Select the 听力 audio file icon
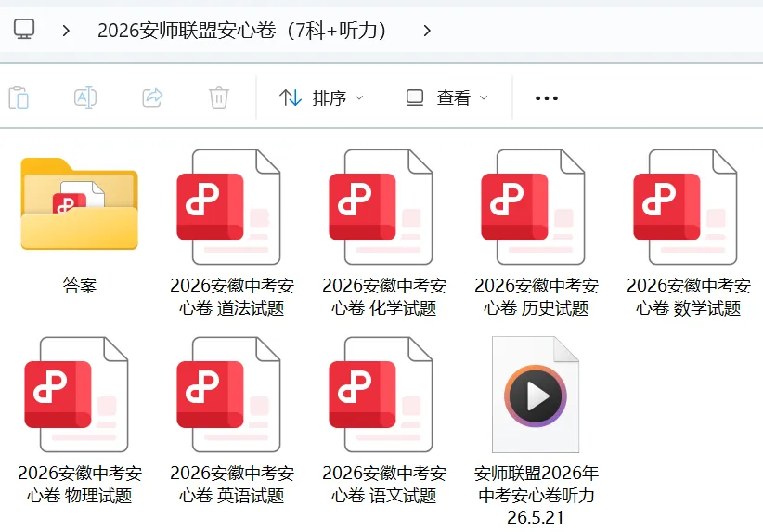This screenshot has width=763, height=532. (536, 395)
